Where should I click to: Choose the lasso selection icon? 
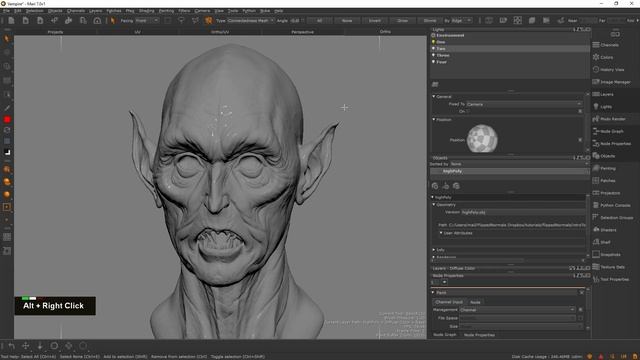[181, 20]
